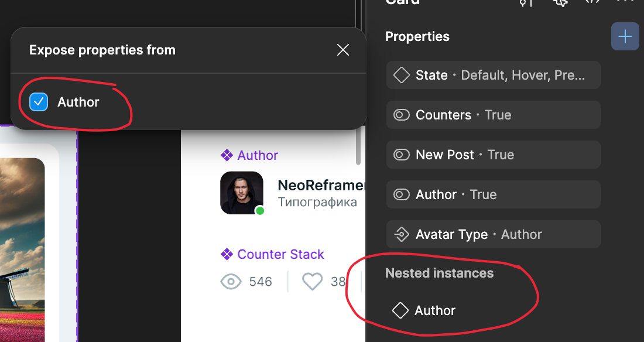Click the New Post boolean toggle icon
This screenshot has width=644, height=342.
[401, 155]
